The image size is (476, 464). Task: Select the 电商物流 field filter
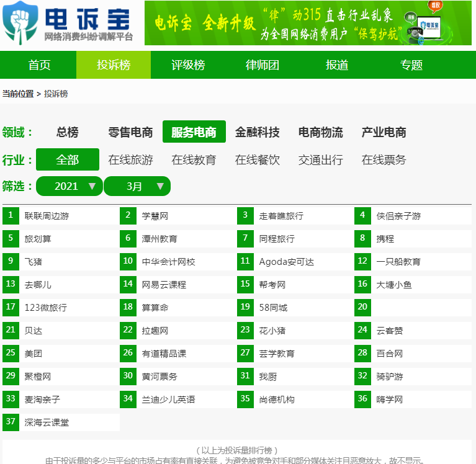pos(321,132)
